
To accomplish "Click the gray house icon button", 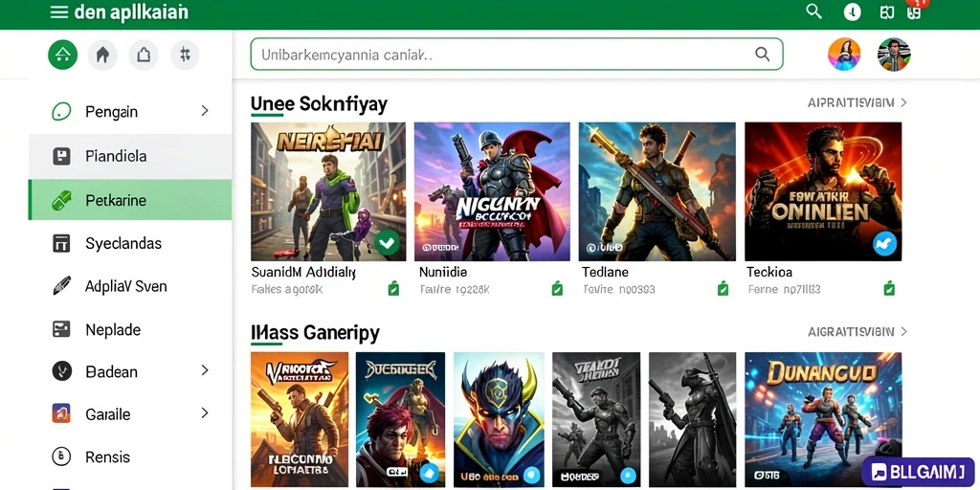I will [103, 55].
